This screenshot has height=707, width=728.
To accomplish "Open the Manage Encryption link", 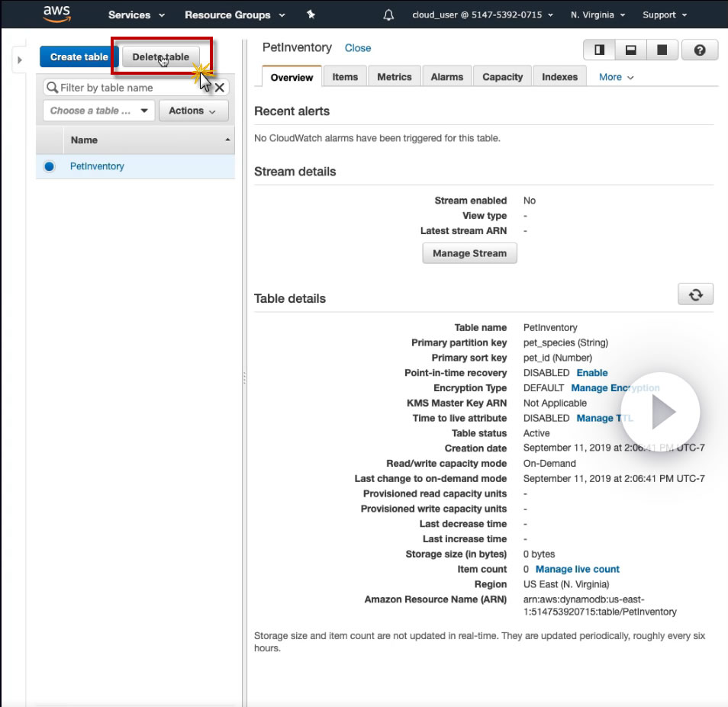I will coord(615,388).
